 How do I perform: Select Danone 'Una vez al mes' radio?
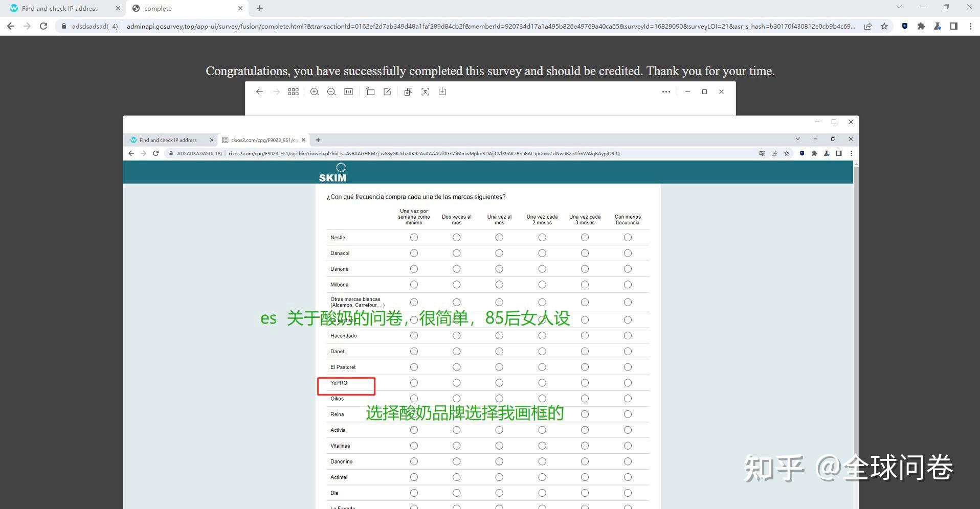tap(499, 269)
